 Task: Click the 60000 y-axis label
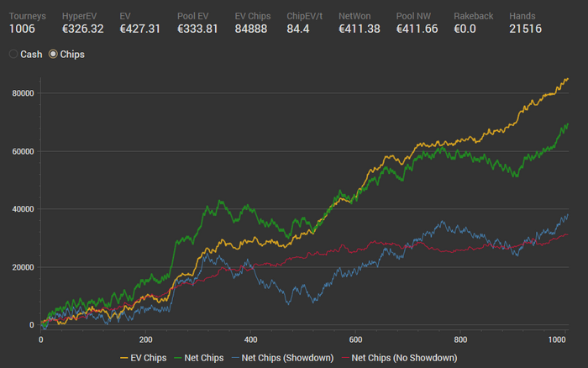(x=24, y=151)
